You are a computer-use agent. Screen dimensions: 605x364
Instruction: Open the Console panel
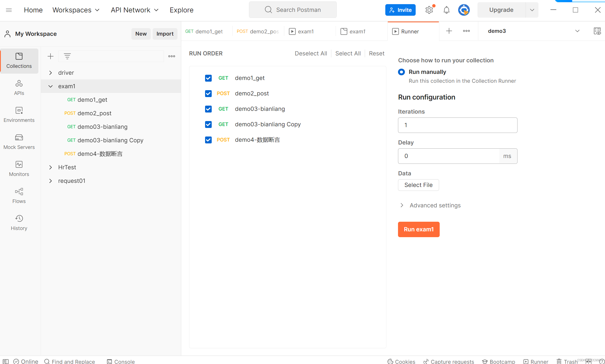pyautogui.click(x=121, y=361)
